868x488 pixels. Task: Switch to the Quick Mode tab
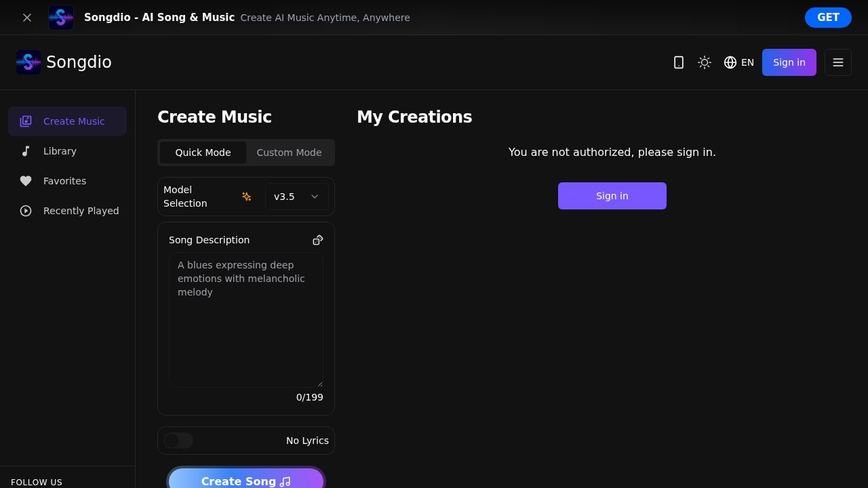click(x=203, y=152)
